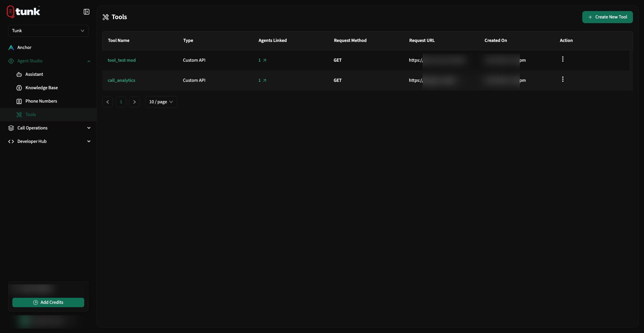Go to next page of tools
The image size is (644, 333).
tap(135, 102)
